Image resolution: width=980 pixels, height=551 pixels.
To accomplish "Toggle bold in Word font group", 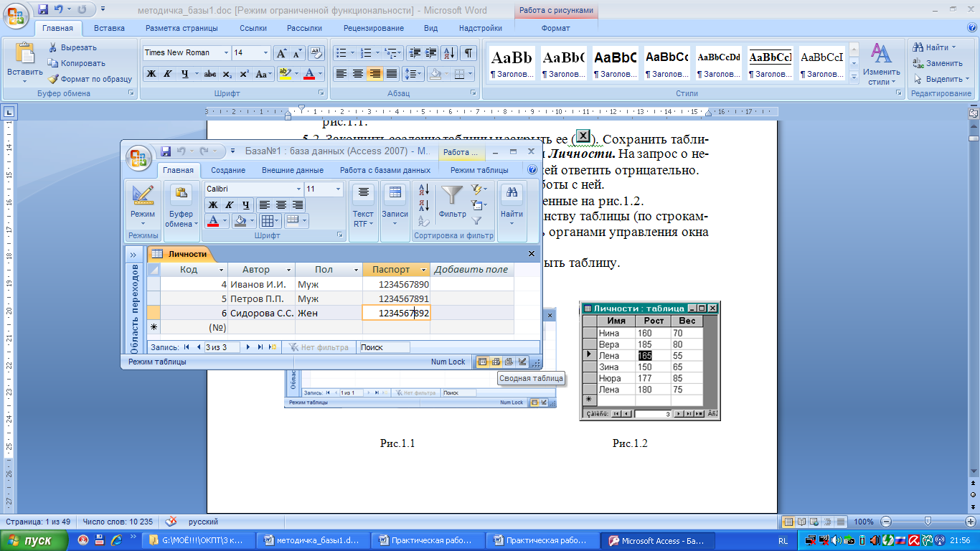I will [x=151, y=74].
